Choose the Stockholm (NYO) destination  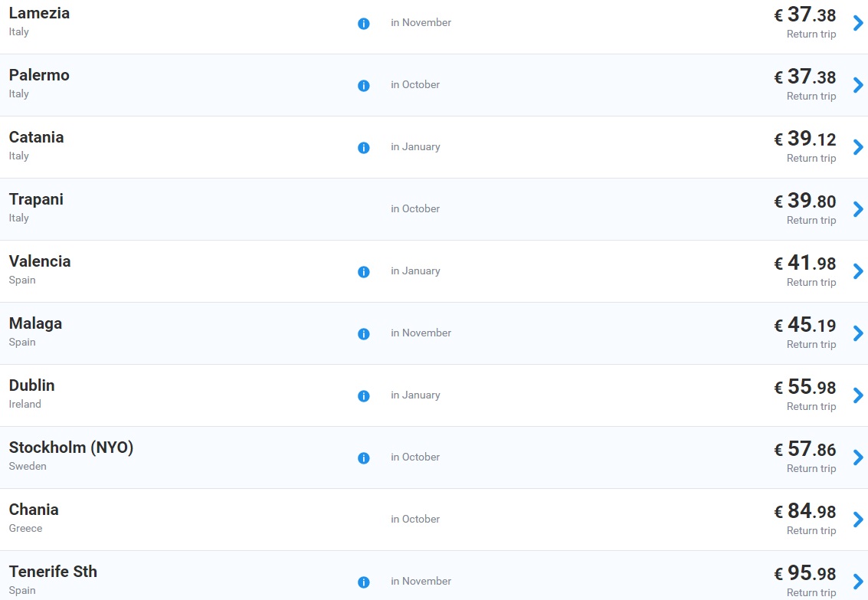[71, 448]
